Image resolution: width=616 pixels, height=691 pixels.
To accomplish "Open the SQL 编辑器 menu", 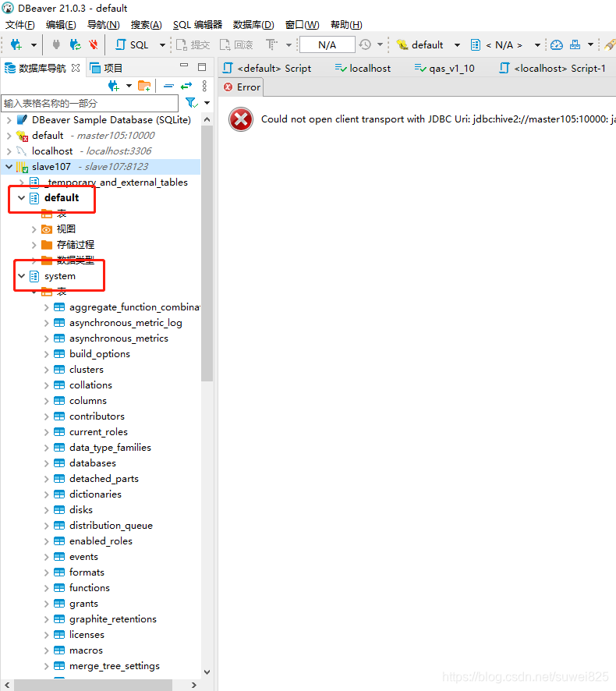I will (x=197, y=25).
